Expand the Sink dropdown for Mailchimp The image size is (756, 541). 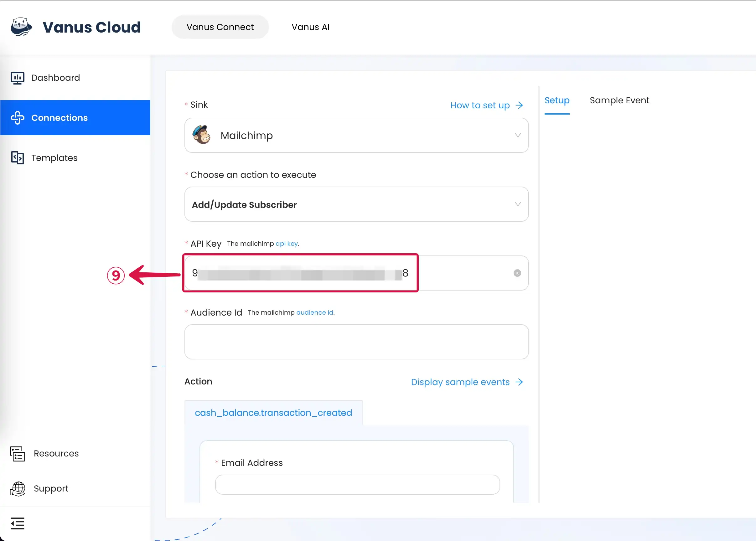(517, 135)
